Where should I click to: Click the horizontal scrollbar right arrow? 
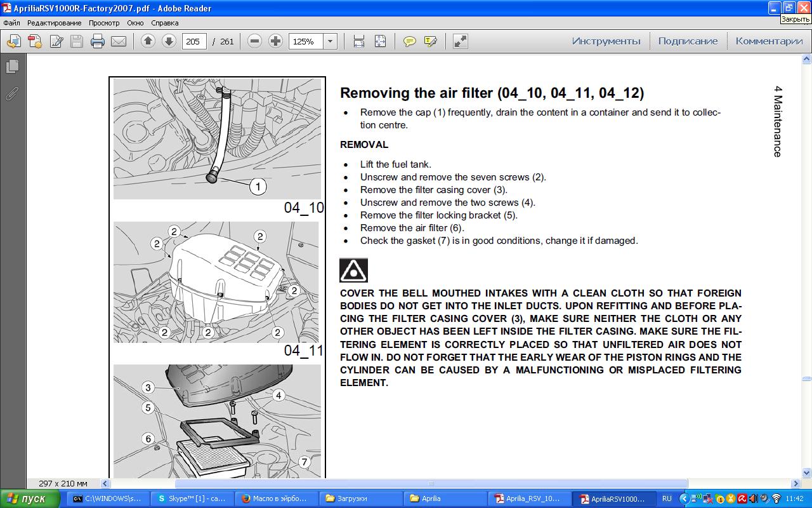(796, 484)
